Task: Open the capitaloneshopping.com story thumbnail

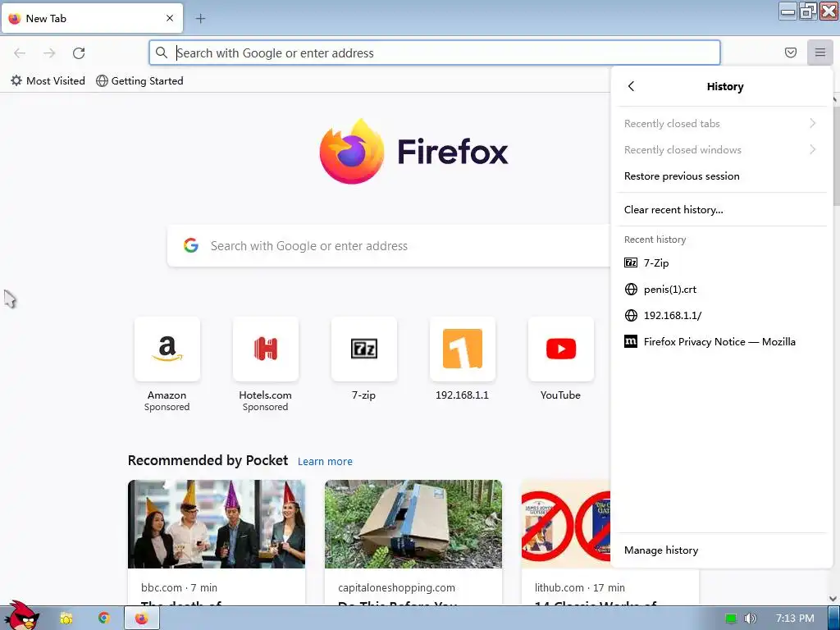Action: coord(413,524)
